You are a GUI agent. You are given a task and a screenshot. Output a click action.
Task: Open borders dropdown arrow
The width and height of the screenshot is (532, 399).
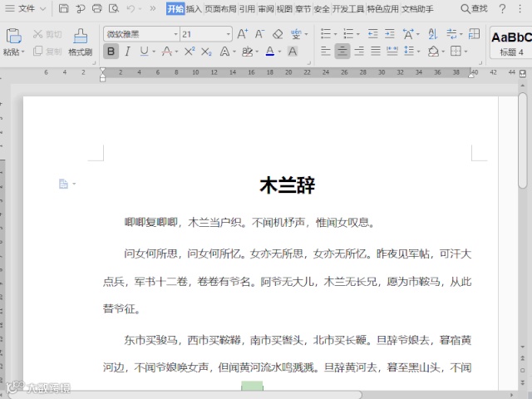tap(465, 52)
